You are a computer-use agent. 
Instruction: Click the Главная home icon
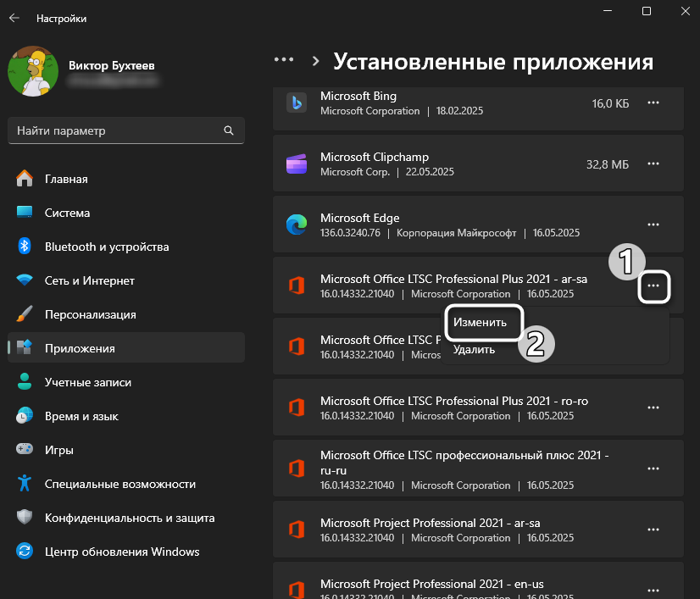point(25,179)
